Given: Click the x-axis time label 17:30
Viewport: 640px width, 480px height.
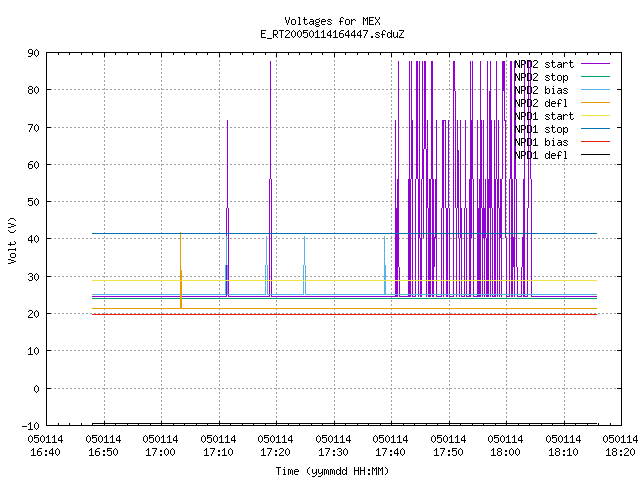Looking at the screenshot, I should 333,452.
